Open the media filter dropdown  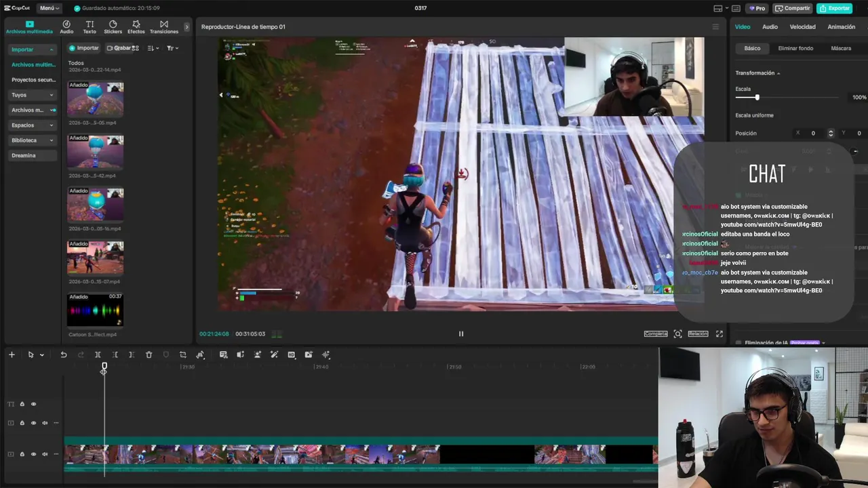click(x=172, y=48)
